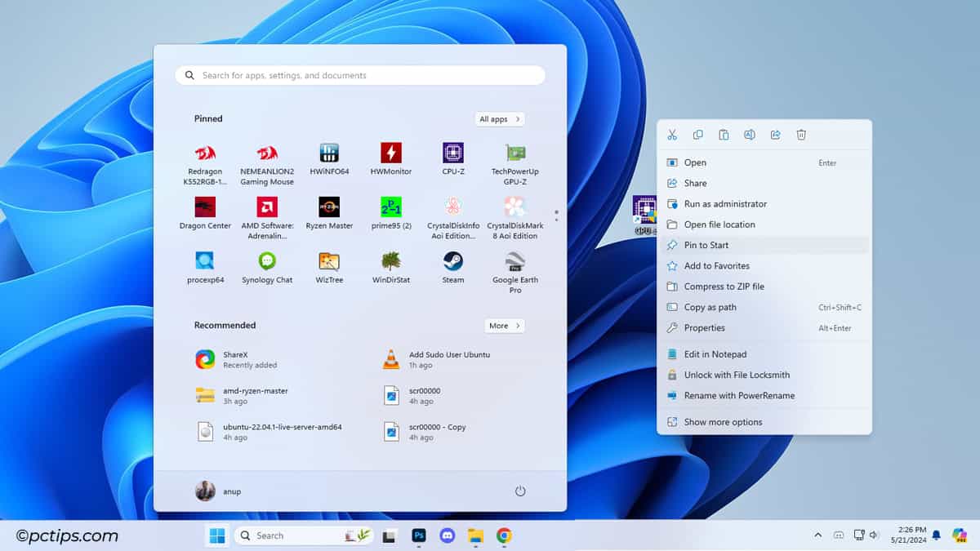Choose Show more options
980x551 pixels.
click(x=764, y=422)
